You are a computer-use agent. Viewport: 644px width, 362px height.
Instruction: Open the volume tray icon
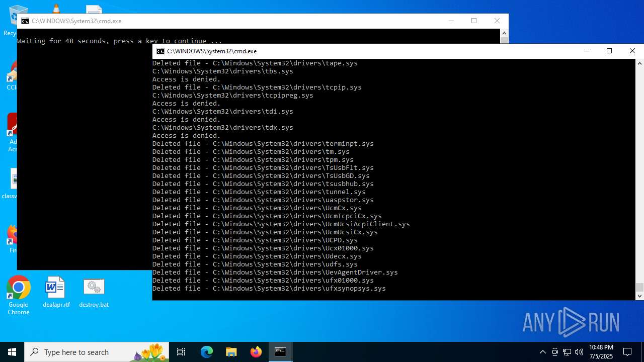tap(579, 352)
